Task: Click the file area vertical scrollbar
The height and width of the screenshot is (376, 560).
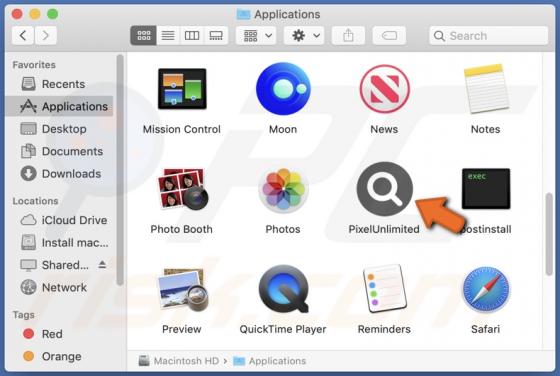Action: click(x=549, y=234)
